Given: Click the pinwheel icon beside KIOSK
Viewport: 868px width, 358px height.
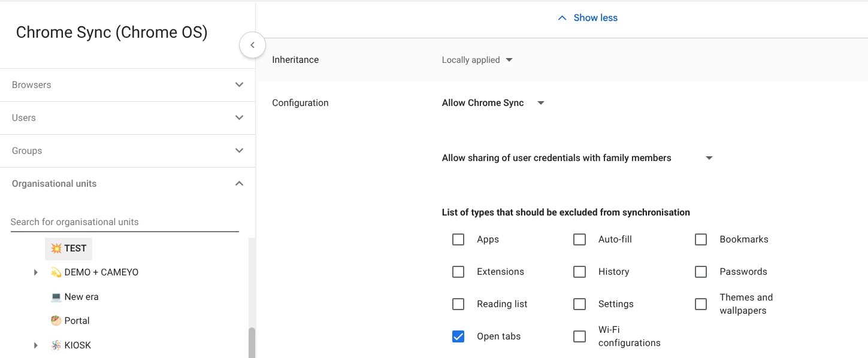Looking at the screenshot, I should (56, 345).
